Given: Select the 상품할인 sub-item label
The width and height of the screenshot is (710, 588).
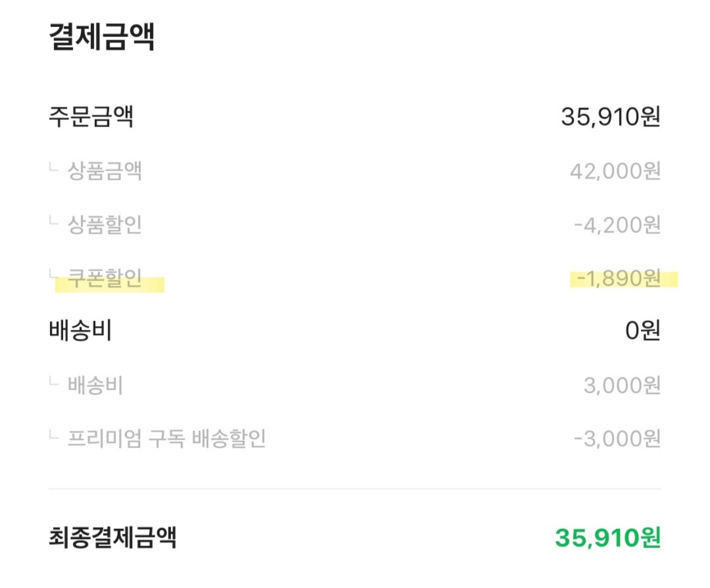Looking at the screenshot, I should tap(104, 225).
